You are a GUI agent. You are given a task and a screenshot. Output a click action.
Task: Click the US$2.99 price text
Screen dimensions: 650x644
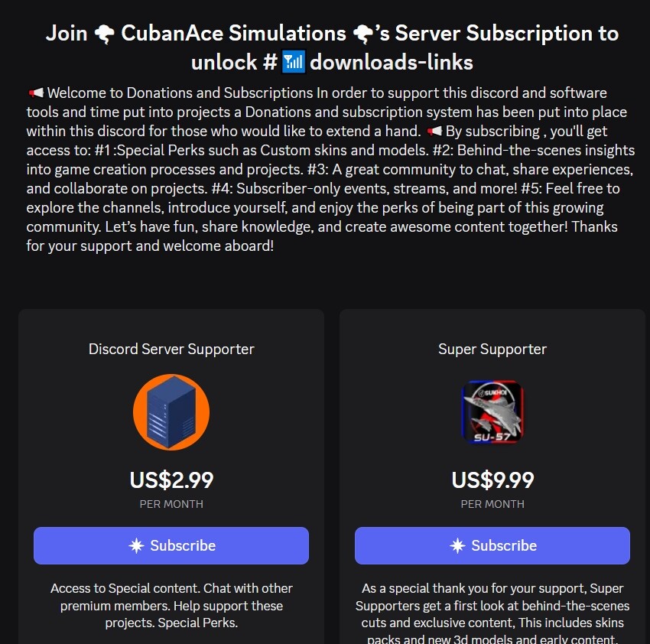coord(171,480)
